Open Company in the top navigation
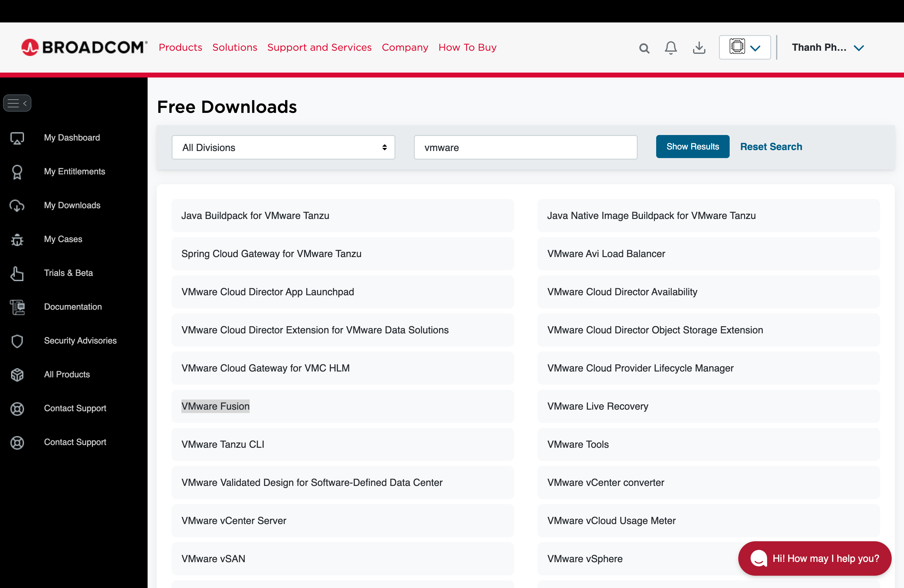904x588 pixels. 405,47
